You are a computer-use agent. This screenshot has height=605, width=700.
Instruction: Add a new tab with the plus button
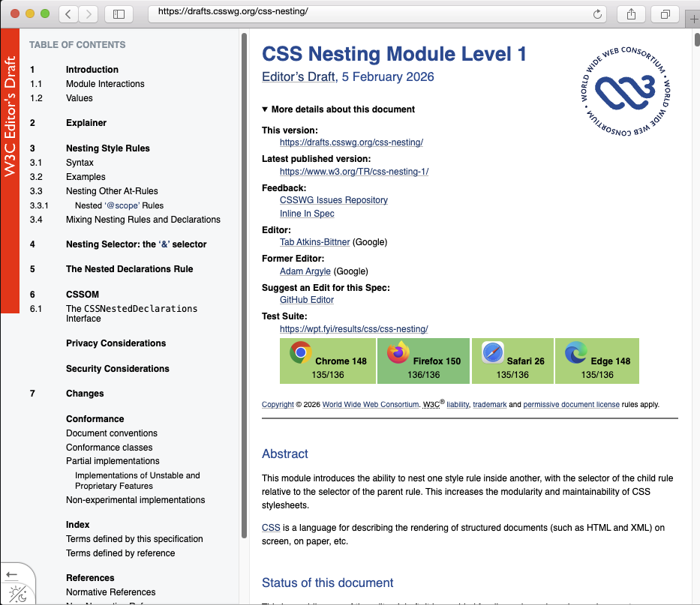693,19
